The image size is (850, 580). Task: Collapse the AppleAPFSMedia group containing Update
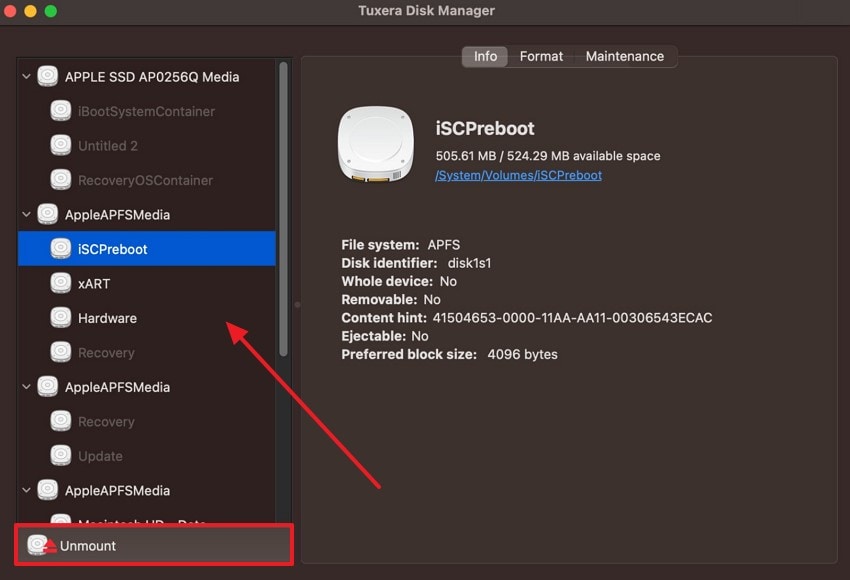[x=26, y=387]
